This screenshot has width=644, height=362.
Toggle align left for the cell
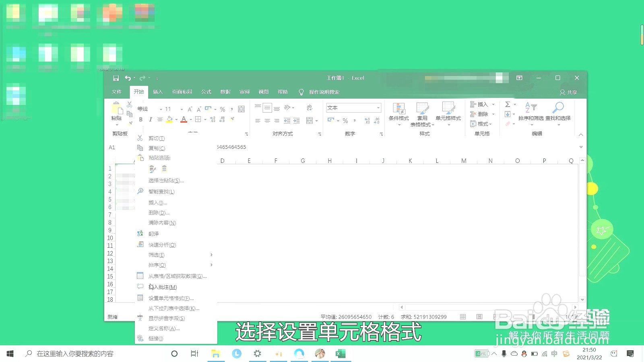coord(258,121)
